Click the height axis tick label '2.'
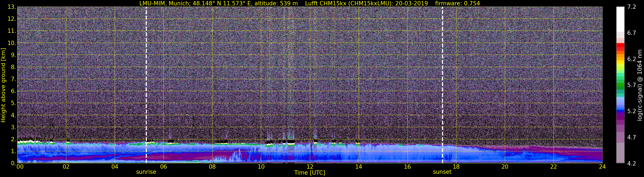The height and width of the screenshot is (177, 644). coord(13,139)
